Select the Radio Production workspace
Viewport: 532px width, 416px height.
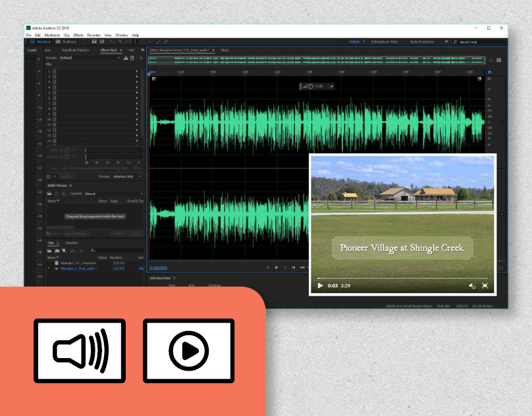pyautogui.click(x=422, y=41)
